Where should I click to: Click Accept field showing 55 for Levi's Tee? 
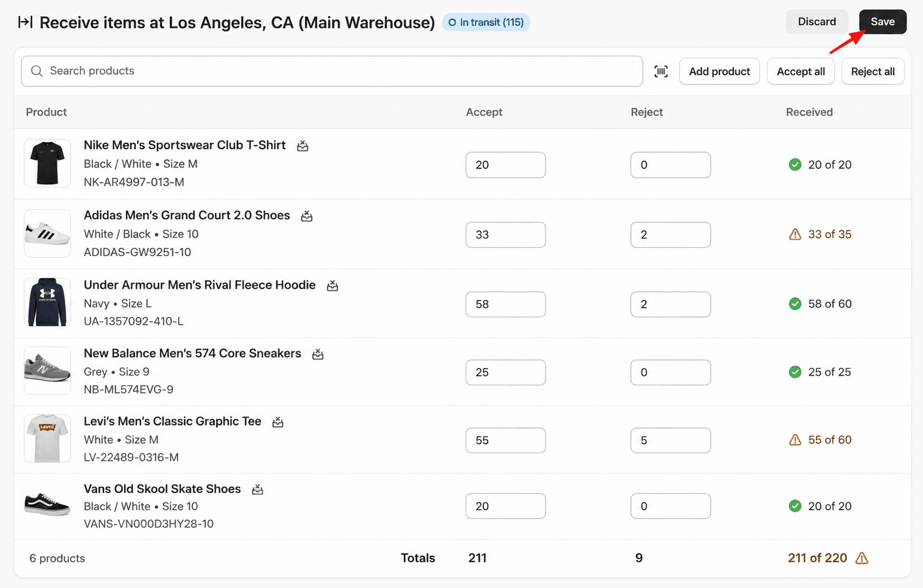click(506, 441)
